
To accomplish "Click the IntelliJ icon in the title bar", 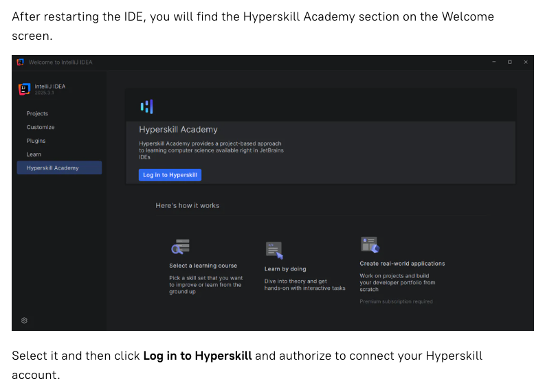I will point(20,62).
